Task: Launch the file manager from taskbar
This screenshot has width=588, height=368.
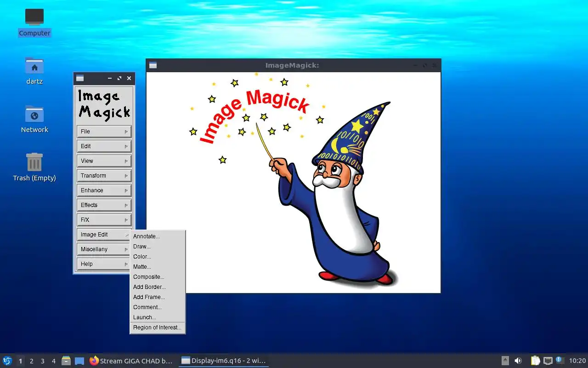Action: (x=66, y=361)
